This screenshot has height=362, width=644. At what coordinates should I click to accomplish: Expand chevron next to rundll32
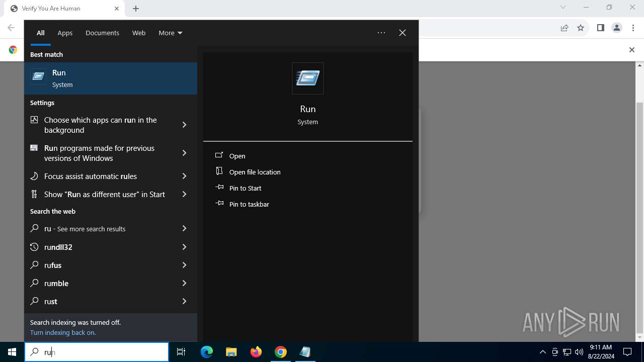(x=184, y=247)
